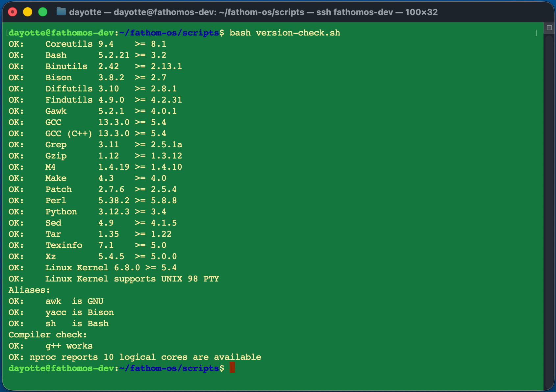Click 'Linux Kernel supports UNIX 98 PTY' line

click(114, 279)
